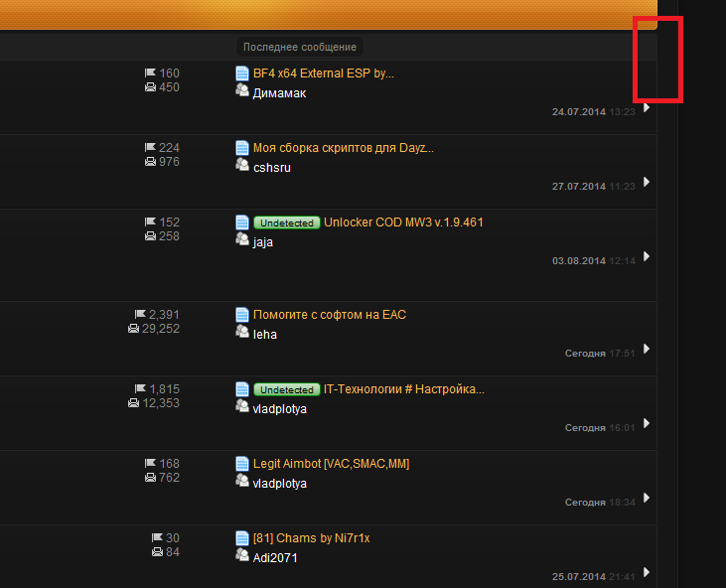The image size is (726, 588).
Task: Open thread BF4 x64 External ESP by...
Action: pyautogui.click(x=323, y=73)
